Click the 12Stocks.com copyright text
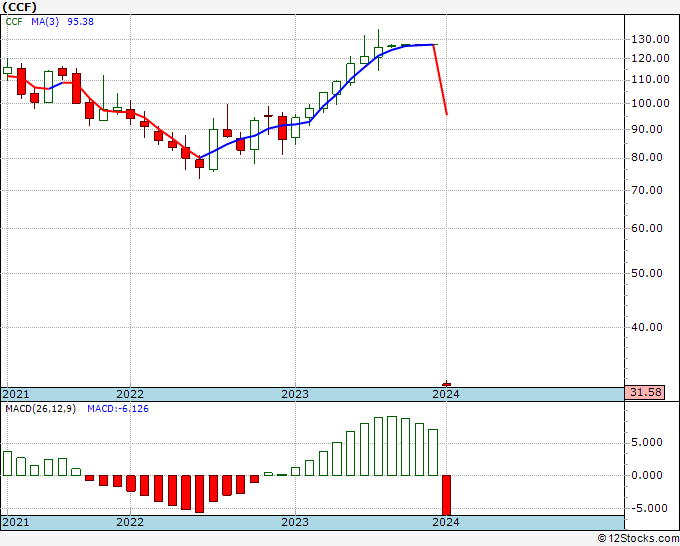The width and height of the screenshot is (680, 546). (x=638, y=539)
